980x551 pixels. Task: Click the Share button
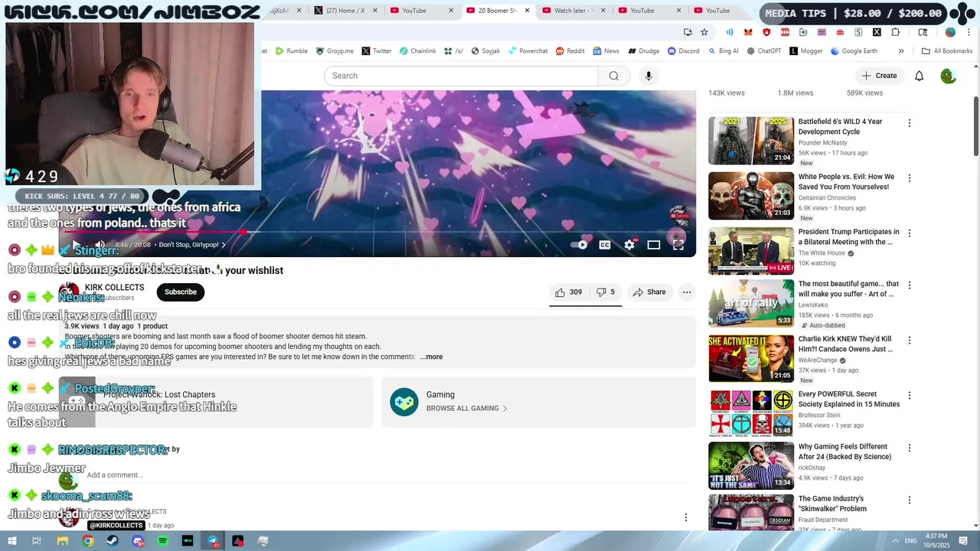pyautogui.click(x=649, y=292)
